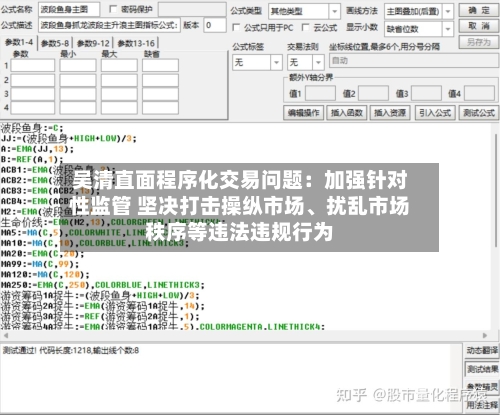Screen dimensions: 500x415
Task: Open the 交易法则 dropdown
Action: 305,62
